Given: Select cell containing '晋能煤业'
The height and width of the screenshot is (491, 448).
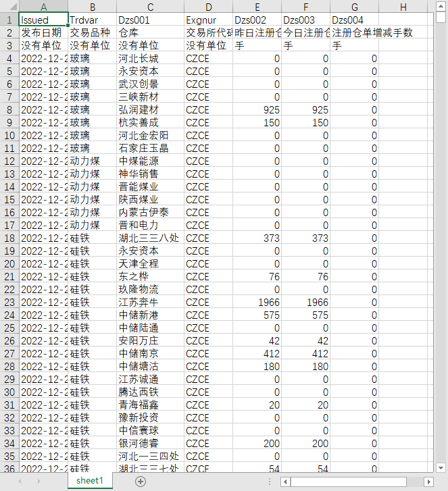Looking at the screenshot, I should click(x=151, y=186).
